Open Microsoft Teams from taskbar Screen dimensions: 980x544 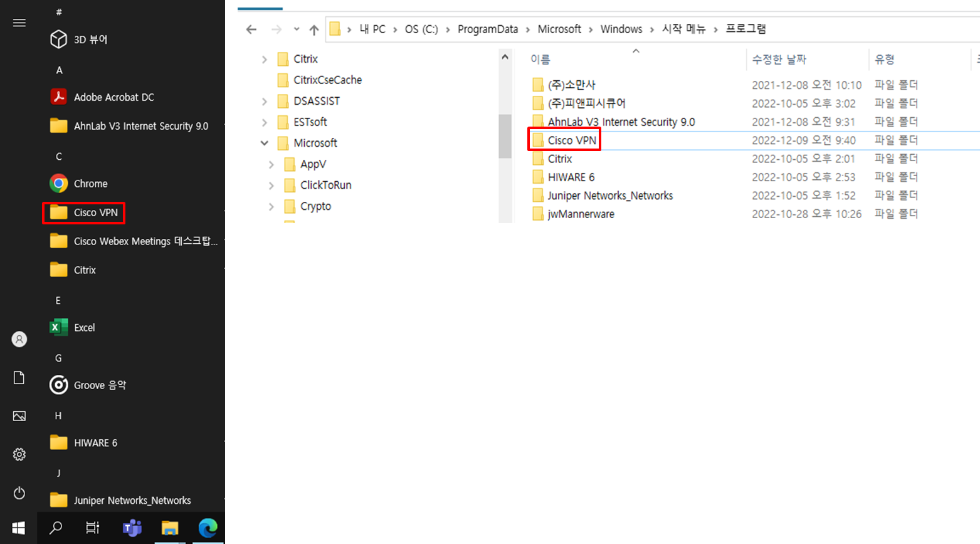tap(132, 528)
